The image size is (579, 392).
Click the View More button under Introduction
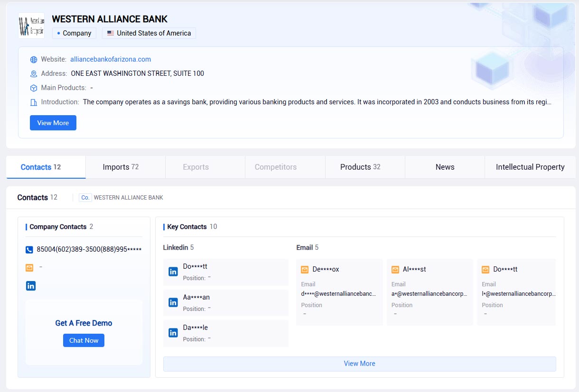[53, 123]
